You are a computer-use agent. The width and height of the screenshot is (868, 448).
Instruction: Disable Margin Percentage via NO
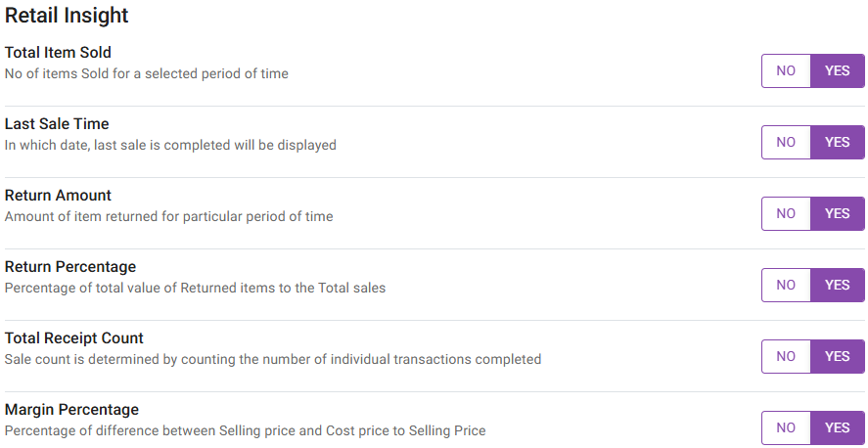[x=786, y=427]
